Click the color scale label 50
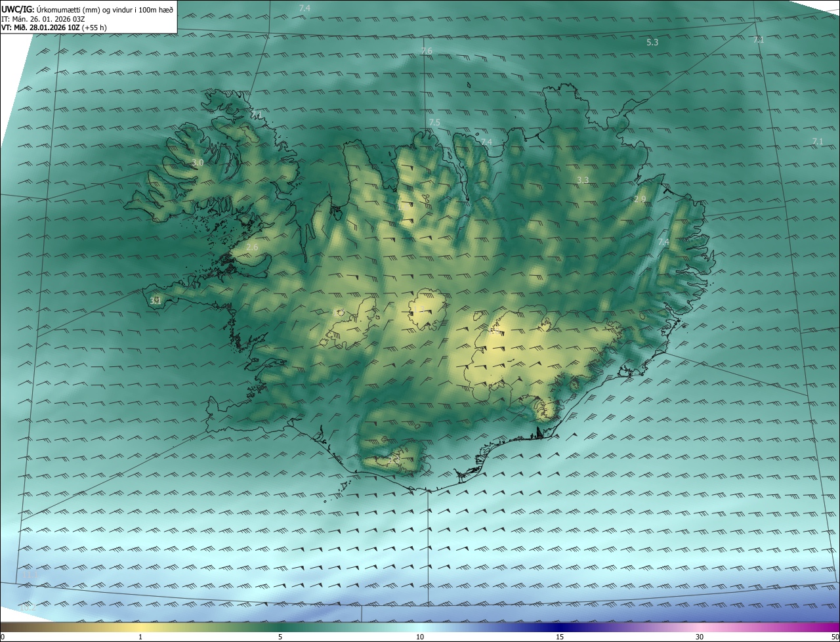 coord(835,637)
